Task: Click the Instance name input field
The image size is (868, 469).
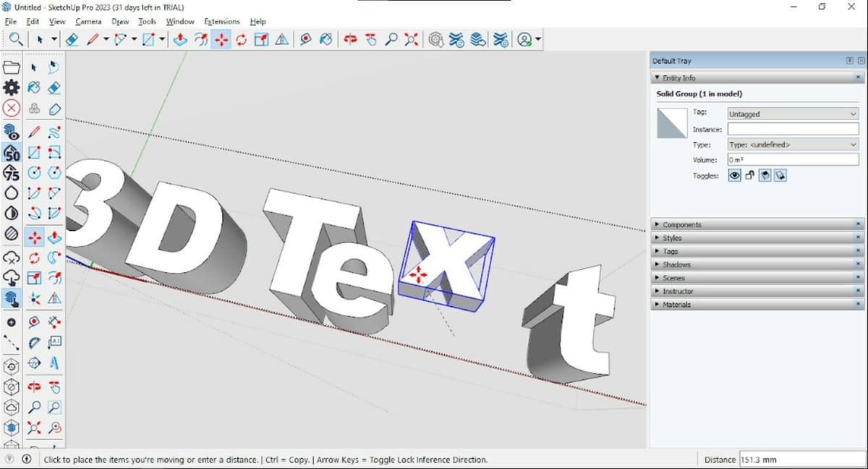Action: pyautogui.click(x=793, y=129)
